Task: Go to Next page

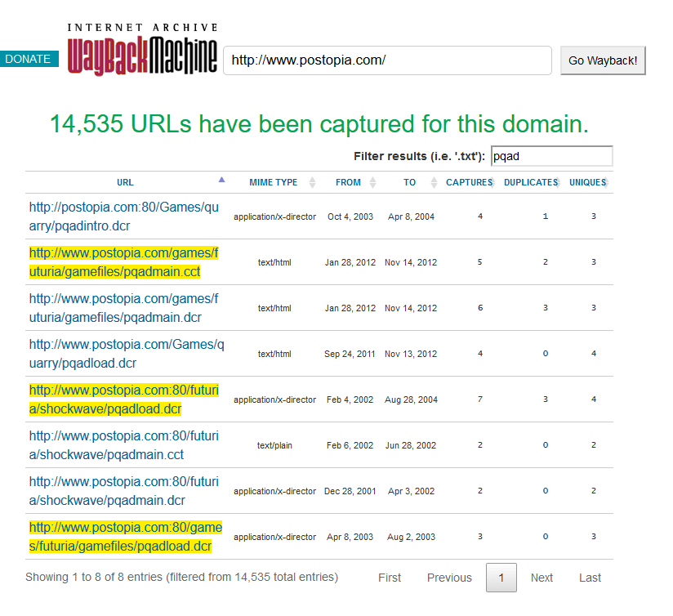Action: tap(542, 578)
